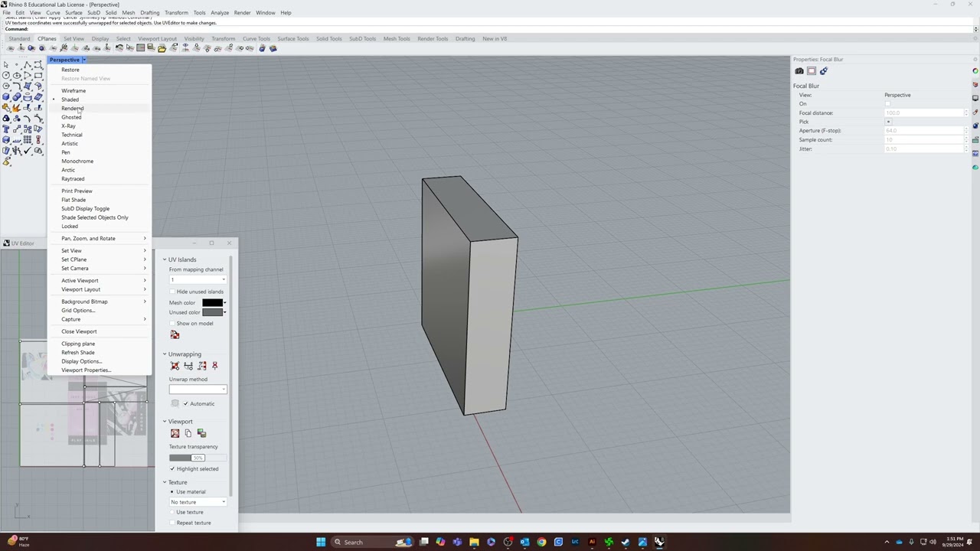The width and height of the screenshot is (980, 551).
Task: Select Use texture radio option
Action: (173, 513)
